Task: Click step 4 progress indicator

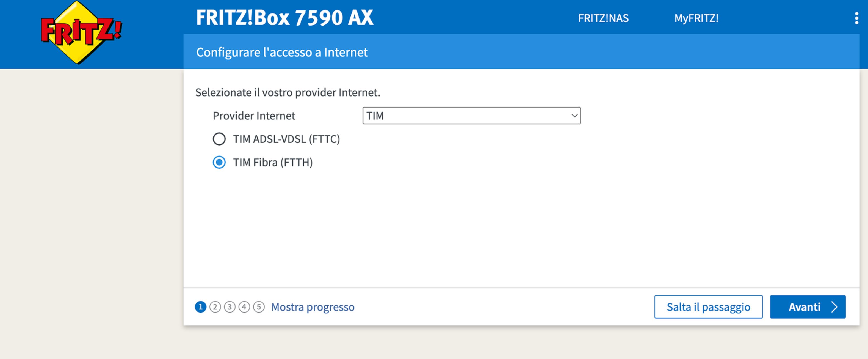Action: pyautogui.click(x=244, y=307)
